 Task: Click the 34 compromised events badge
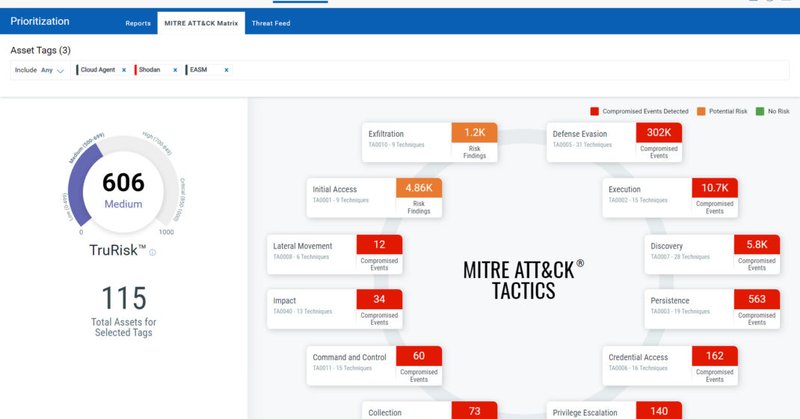coord(379,299)
